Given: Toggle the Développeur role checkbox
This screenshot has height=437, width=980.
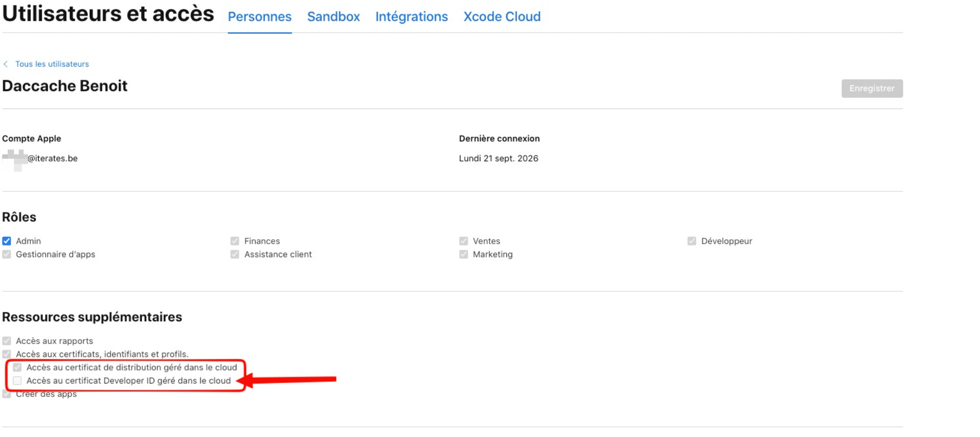Looking at the screenshot, I should [x=692, y=241].
